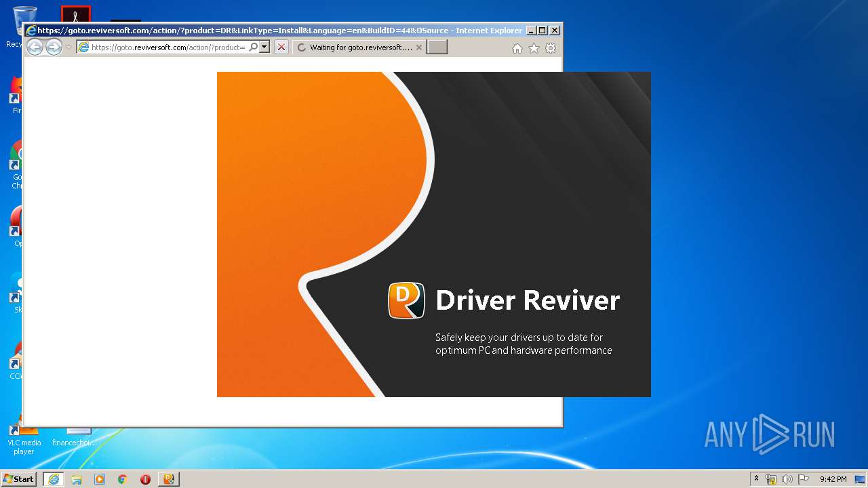Screen dimensions: 868x488
Task: Close the loading reviversoft tab
Action: [x=418, y=47]
